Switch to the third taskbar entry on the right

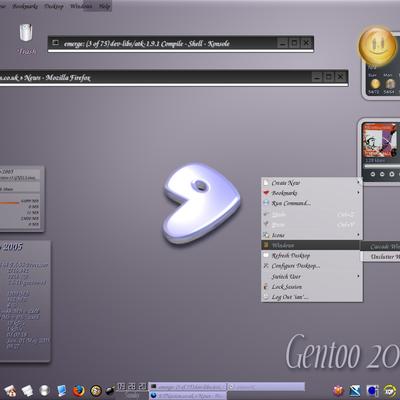pyautogui.click(x=266, y=387)
